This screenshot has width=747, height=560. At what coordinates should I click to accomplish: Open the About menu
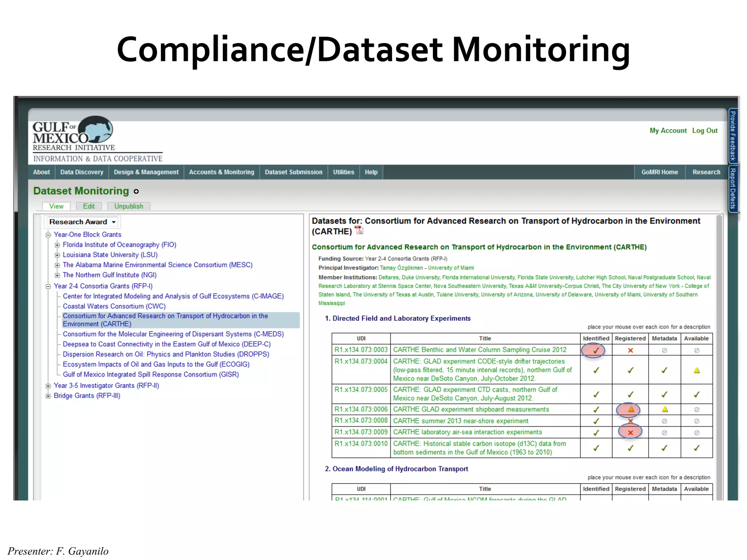coord(42,172)
